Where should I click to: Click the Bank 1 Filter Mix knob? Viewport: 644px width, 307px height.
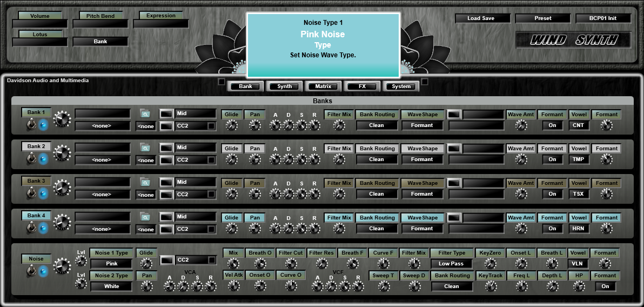coord(339,125)
